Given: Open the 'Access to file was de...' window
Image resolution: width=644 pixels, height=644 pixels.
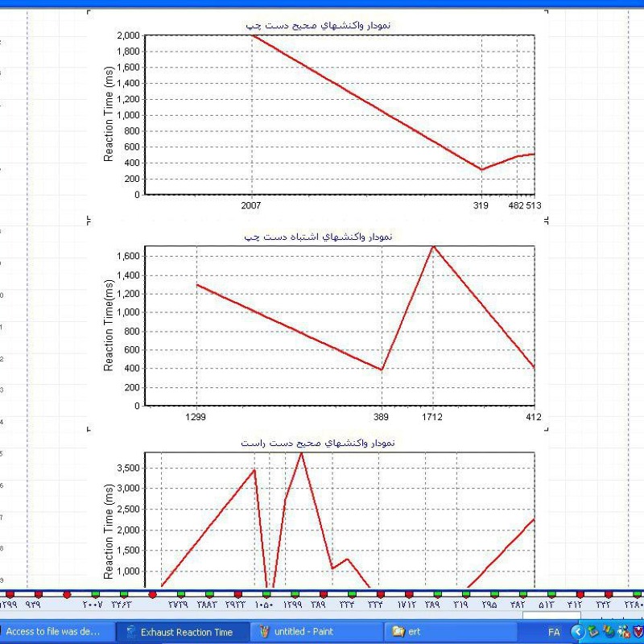Looking at the screenshot, I should pyautogui.click(x=53, y=632).
